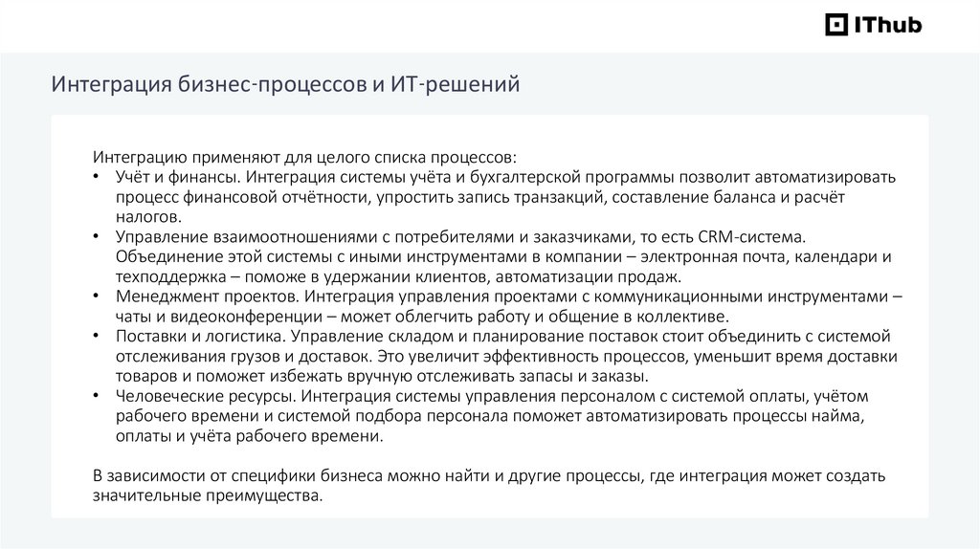Select the slide title about business process integration
The height and width of the screenshot is (549, 980).
pyautogui.click(x=285, y=85)
